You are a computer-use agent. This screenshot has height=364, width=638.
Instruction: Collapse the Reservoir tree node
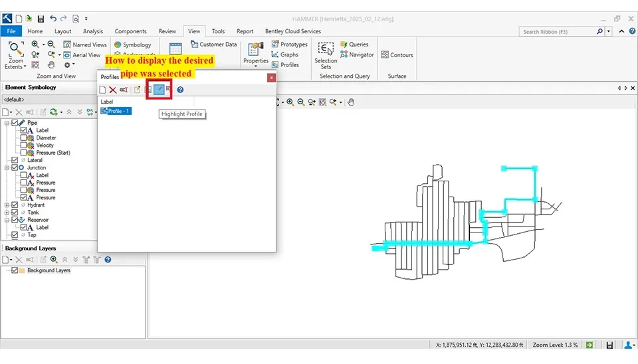pos(7,220)
